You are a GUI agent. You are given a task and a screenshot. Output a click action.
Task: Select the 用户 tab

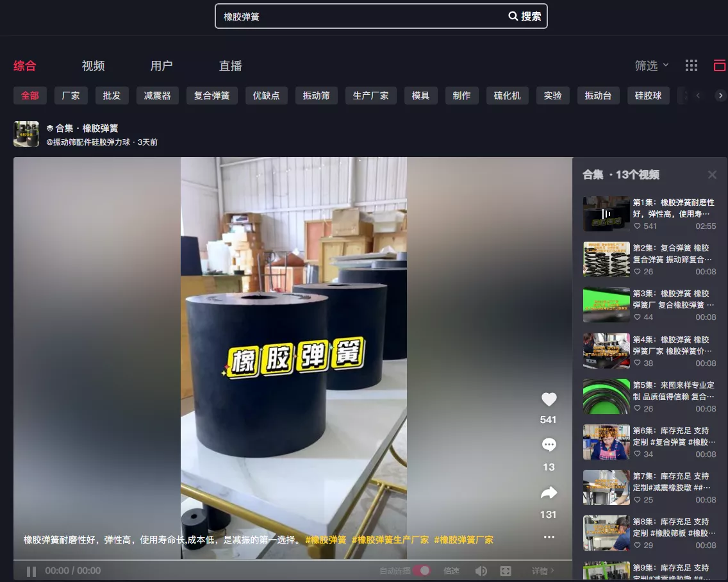tap(161, 66)
